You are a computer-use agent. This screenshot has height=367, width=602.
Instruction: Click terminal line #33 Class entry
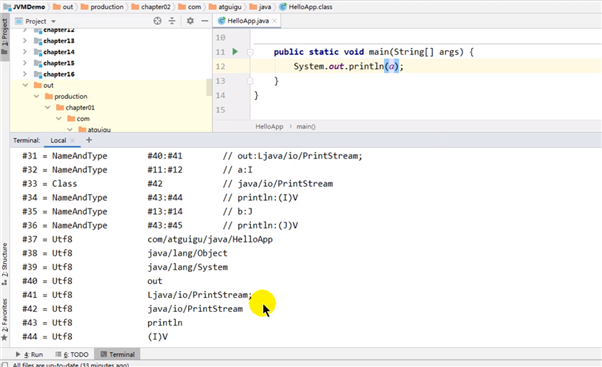pos(177,184)
